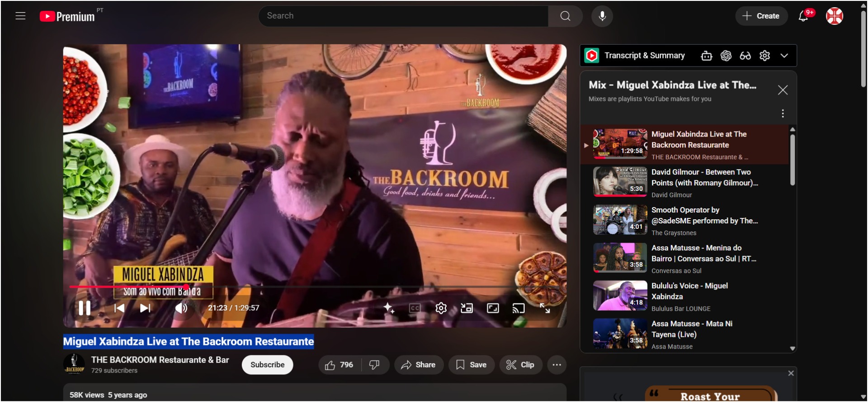
Task: Open the account avatar menu
Action: point(834,16)
